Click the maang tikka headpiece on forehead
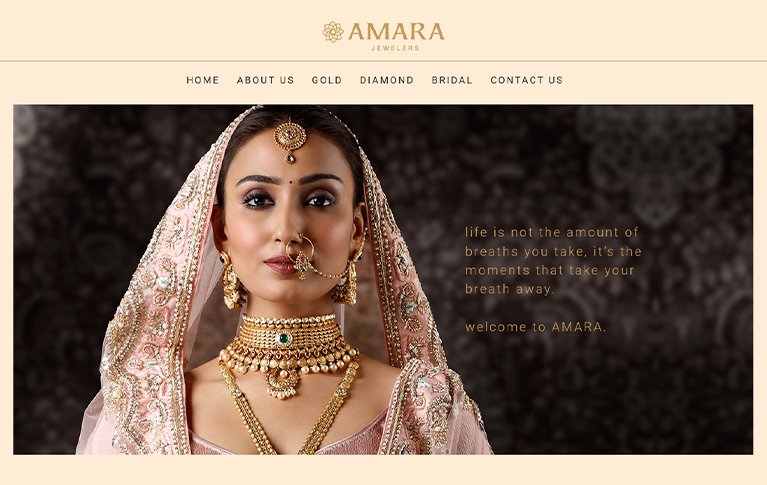 pyautogui.click(x=290, y=139)
